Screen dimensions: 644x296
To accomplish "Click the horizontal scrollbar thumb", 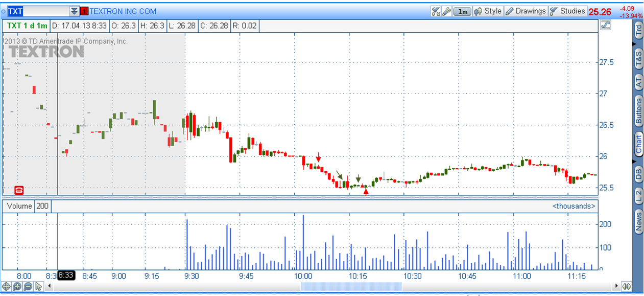I will pos(352,286).
